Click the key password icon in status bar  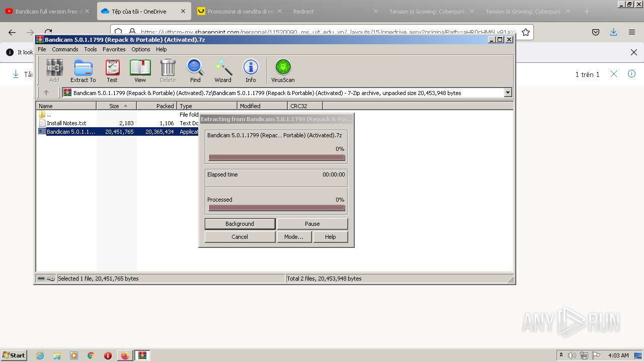[51, 279]
